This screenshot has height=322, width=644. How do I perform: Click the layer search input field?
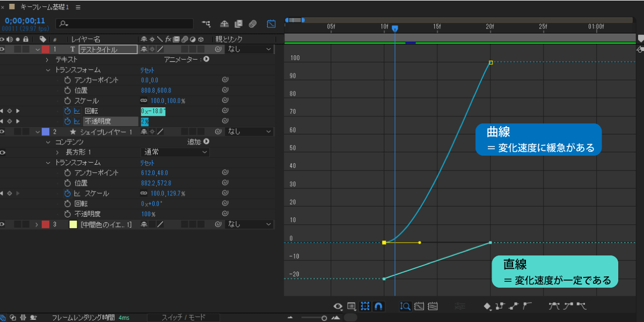[x=125, y=24]
